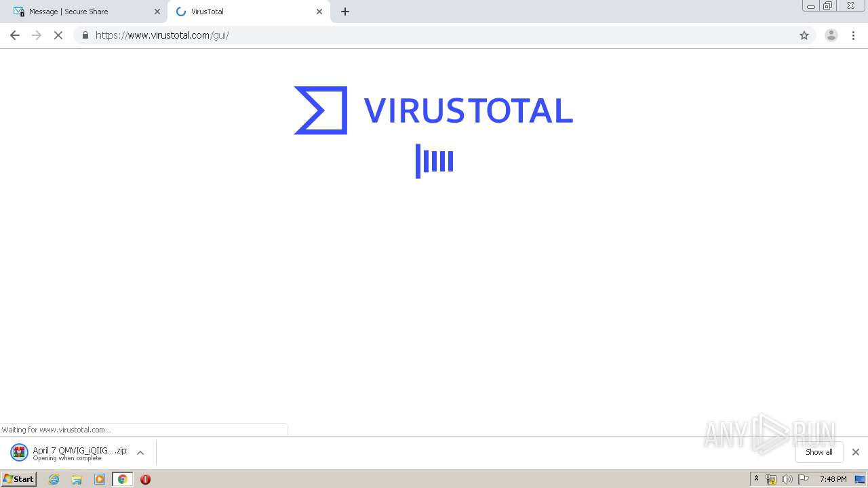868x488 pixels.
Task: Select the VirusTotal tab
Action: (x=249, y=12)
